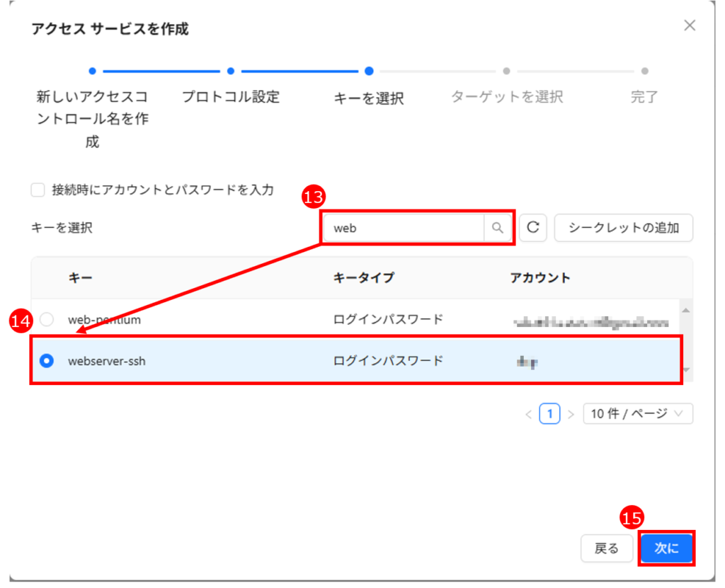Click the キーを選択 step
Screen dimensions: 725x588
coord(368,98)
